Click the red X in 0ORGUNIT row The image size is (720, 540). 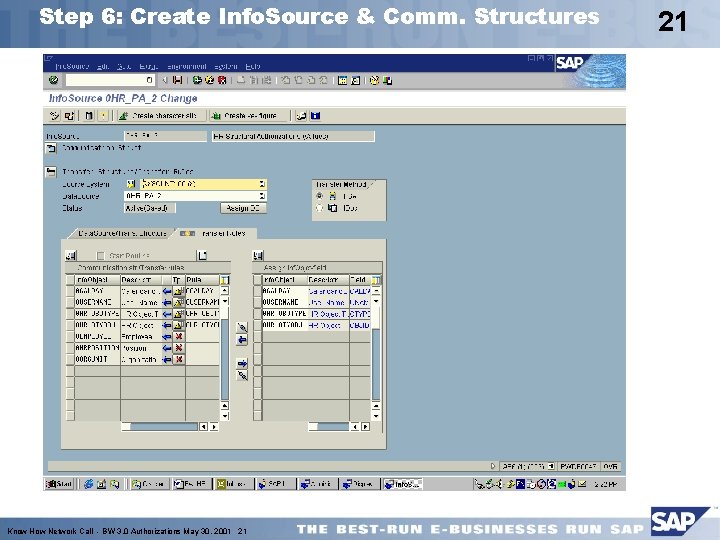coord(179,359)
